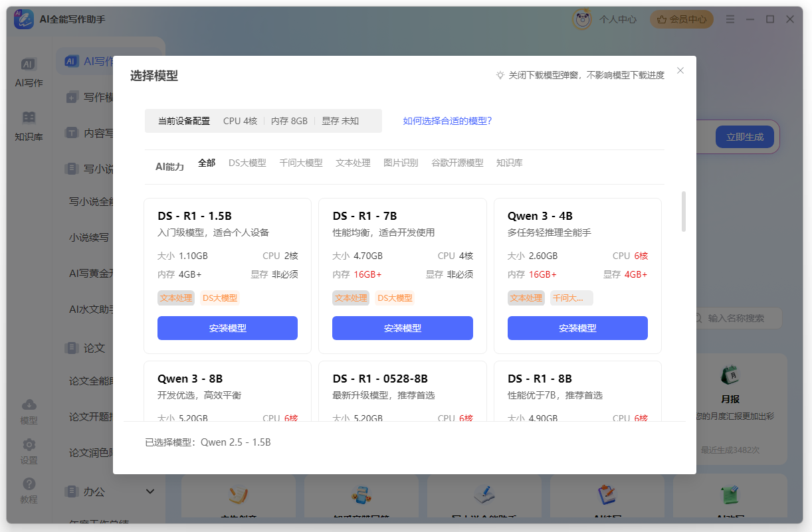This screenshot has width=812, height=532.
Task: Collapse the 办公 section chevron
Action: click(150, 491)
